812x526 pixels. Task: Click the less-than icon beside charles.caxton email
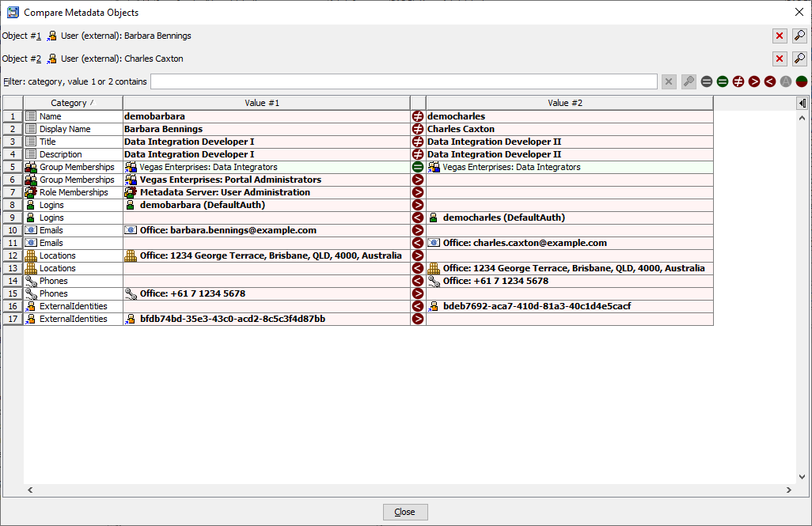click(x=418, y=243)
